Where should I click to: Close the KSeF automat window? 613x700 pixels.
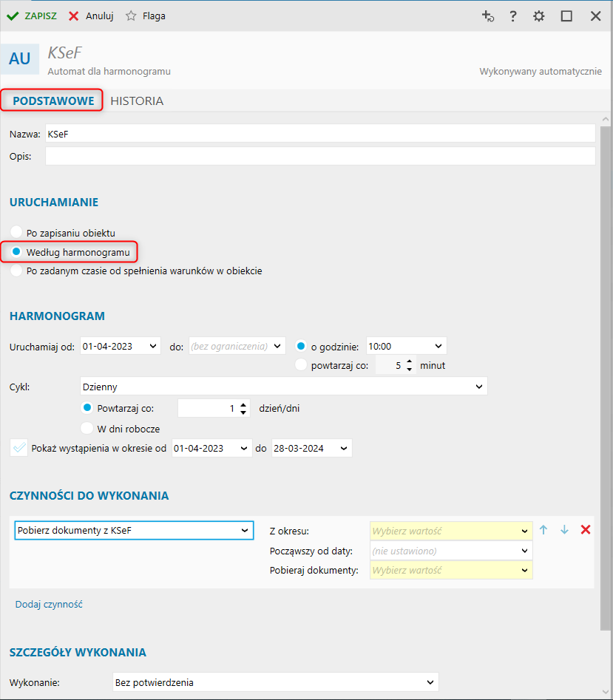click(x=595, y=16)
